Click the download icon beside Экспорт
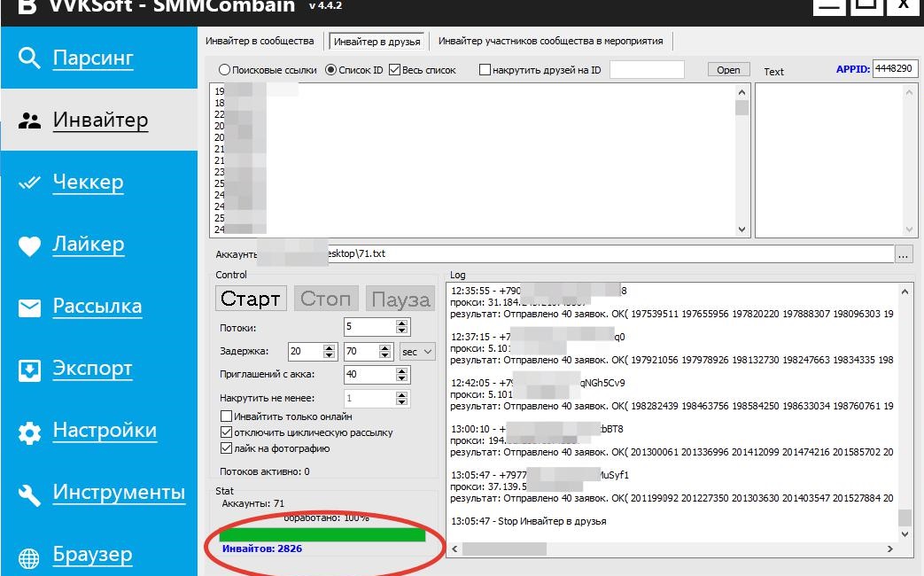This screenshot has width=924, height=576. click(29, 370)
